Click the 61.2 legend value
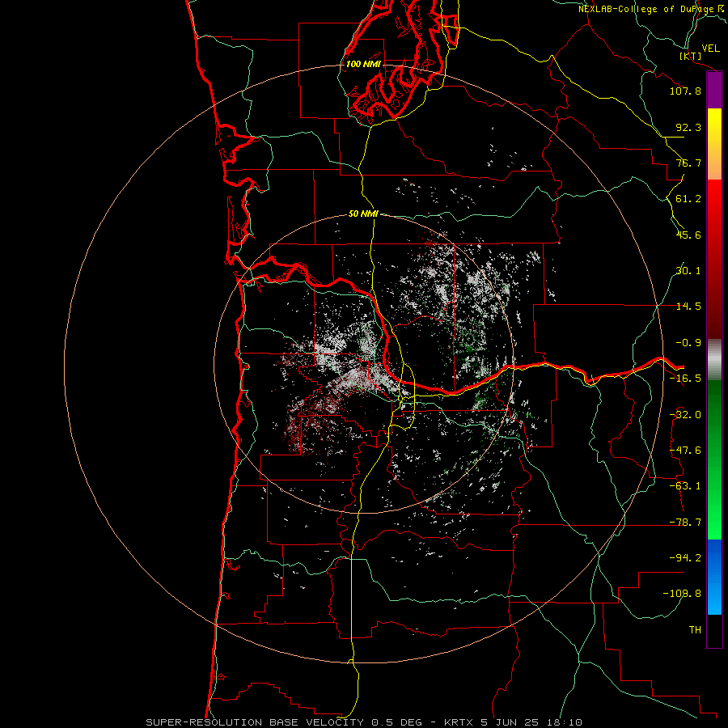The height and width of the screenshot is (728, 728). click(x=688, y=199)
